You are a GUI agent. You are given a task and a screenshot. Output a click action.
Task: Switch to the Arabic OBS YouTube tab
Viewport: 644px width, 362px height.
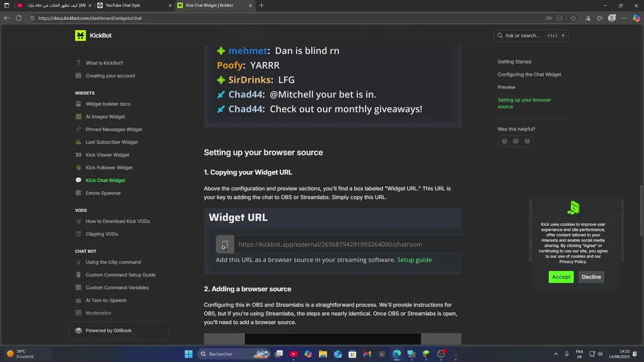(x=53, y=6)
